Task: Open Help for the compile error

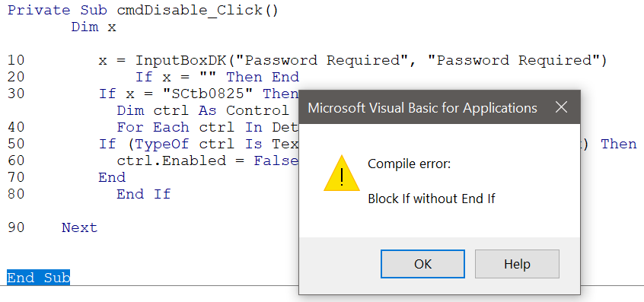Action: coord(517,264)
